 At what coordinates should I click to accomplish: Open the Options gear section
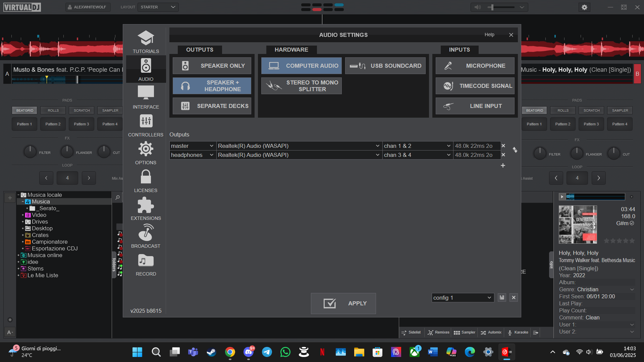(x=146, y=153)
